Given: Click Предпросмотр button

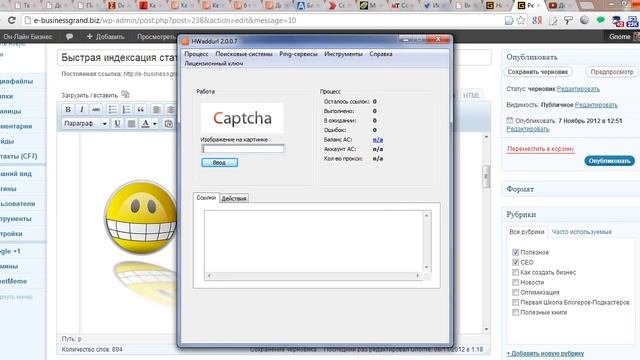Looking at the screenshot, I should (612, 72).
